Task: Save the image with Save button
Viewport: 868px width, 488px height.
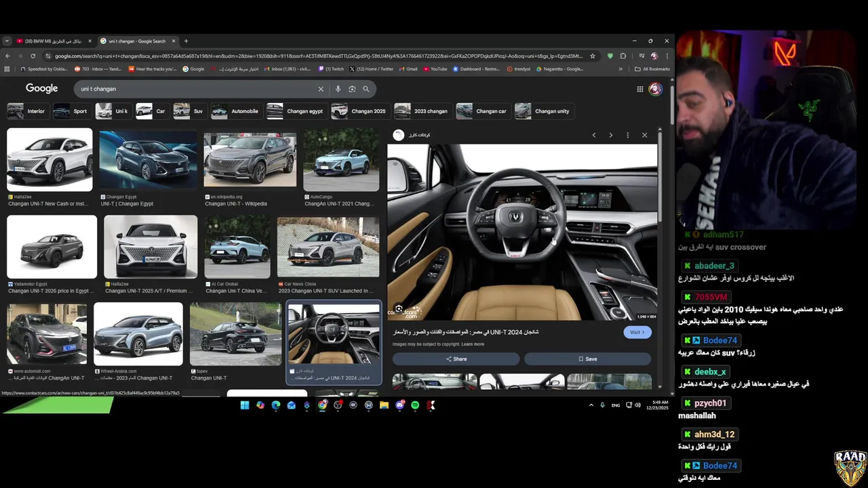Action: (588, 359)
